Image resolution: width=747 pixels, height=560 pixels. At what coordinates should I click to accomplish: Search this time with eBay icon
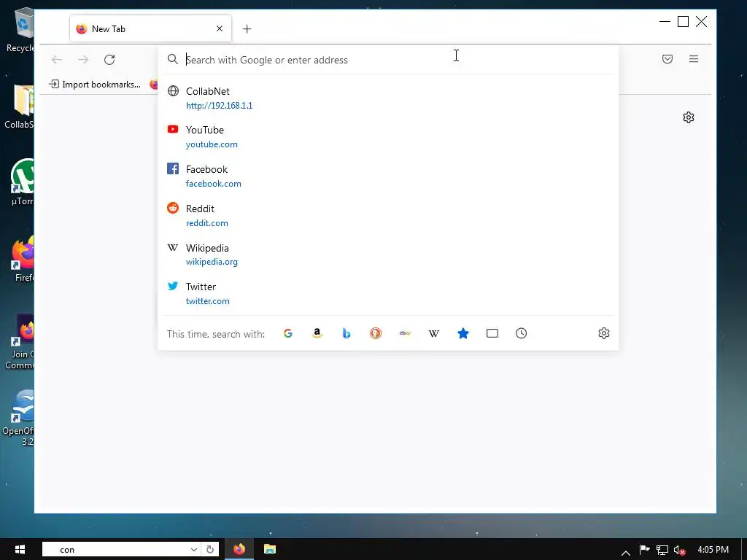(x=405, y=333)
